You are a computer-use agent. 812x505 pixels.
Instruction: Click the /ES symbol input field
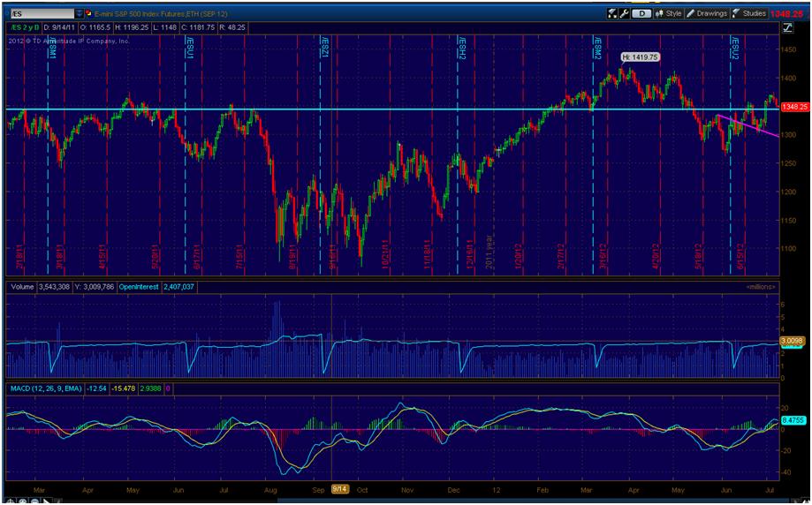(42, 13)
